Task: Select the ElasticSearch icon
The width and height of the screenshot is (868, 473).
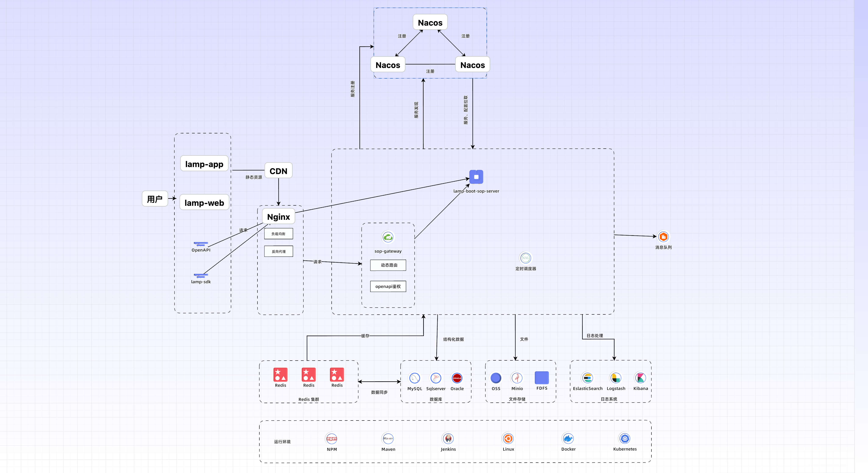Action: click(587, 378)
